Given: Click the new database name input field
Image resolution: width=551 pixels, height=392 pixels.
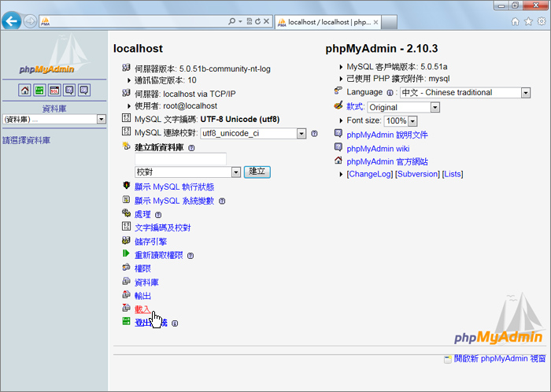Looking at the screenshot, I should coord(180,159).
